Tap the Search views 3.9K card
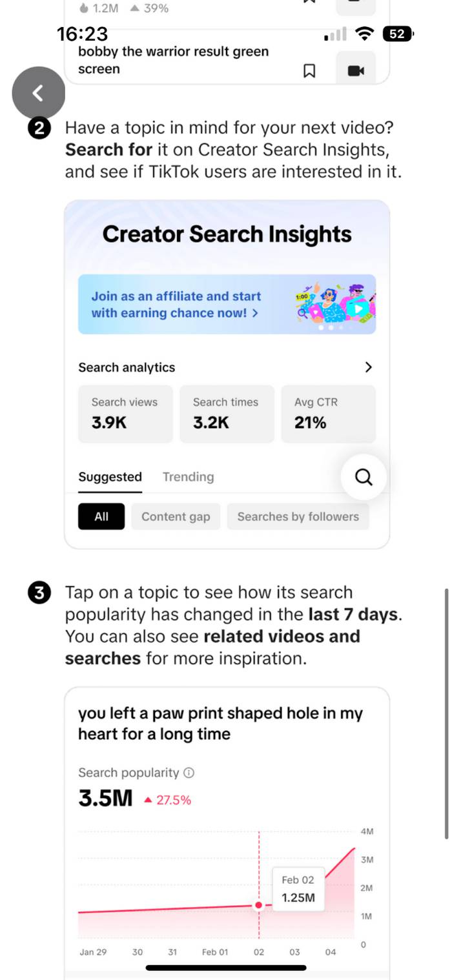This screenshot has width=452, height=980. (125, 414)
